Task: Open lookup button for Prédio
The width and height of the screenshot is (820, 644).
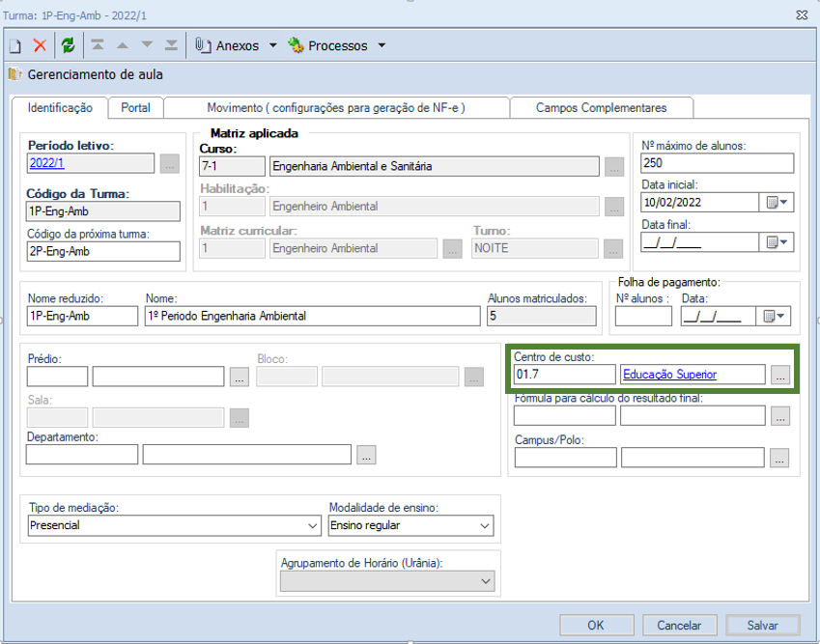Action: point(240,377)
